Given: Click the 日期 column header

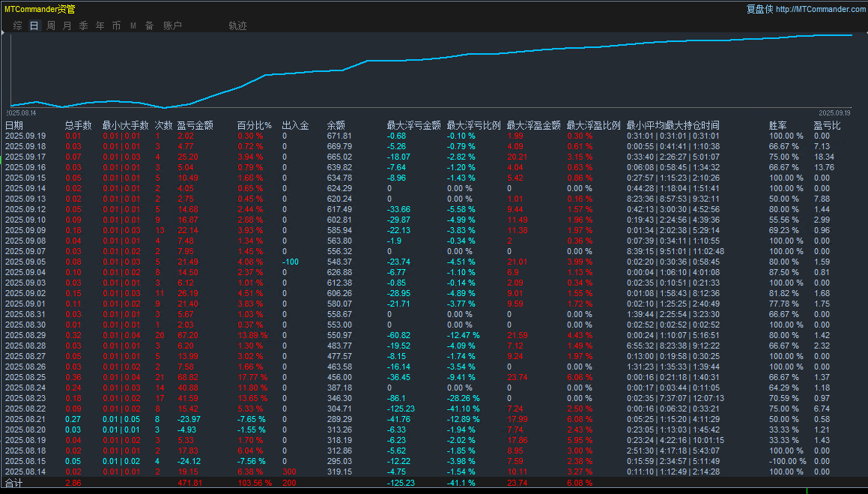Looking at the screenshot, I should point(14,125).
